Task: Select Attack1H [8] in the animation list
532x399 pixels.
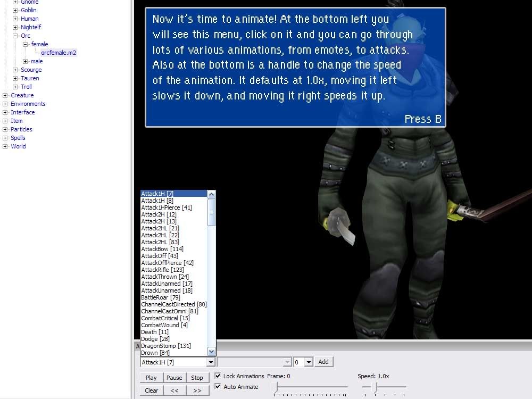Action: (174, 201)
